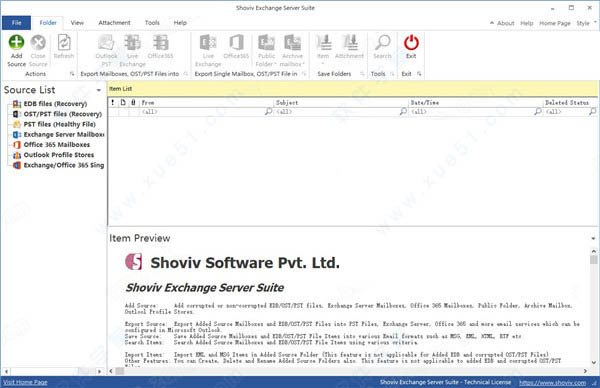Switch to the Tools ribbon tab
Screen dimensions: 600x388
[152, 23]
